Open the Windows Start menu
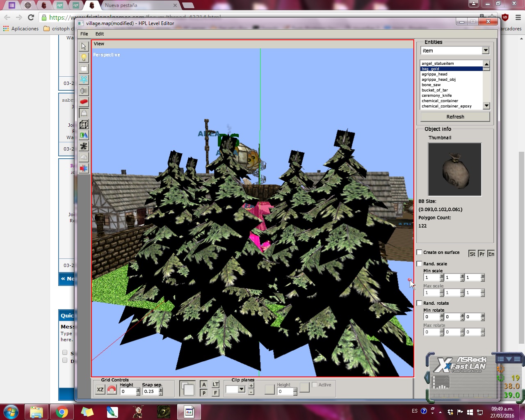 (x=11, y=411)
